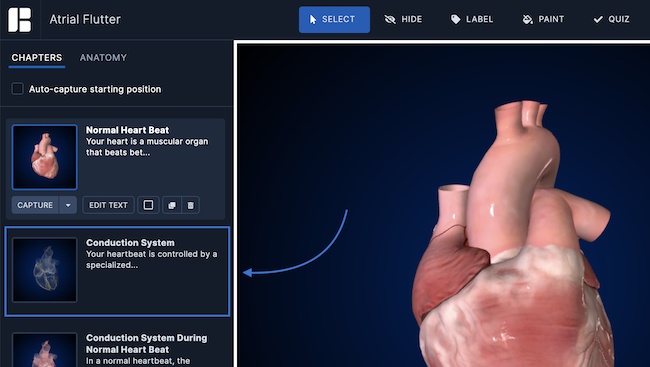Screen dimensions: 650x367
Task: Enable Auto-capture starting position checkbox
Action: point(17,89)
